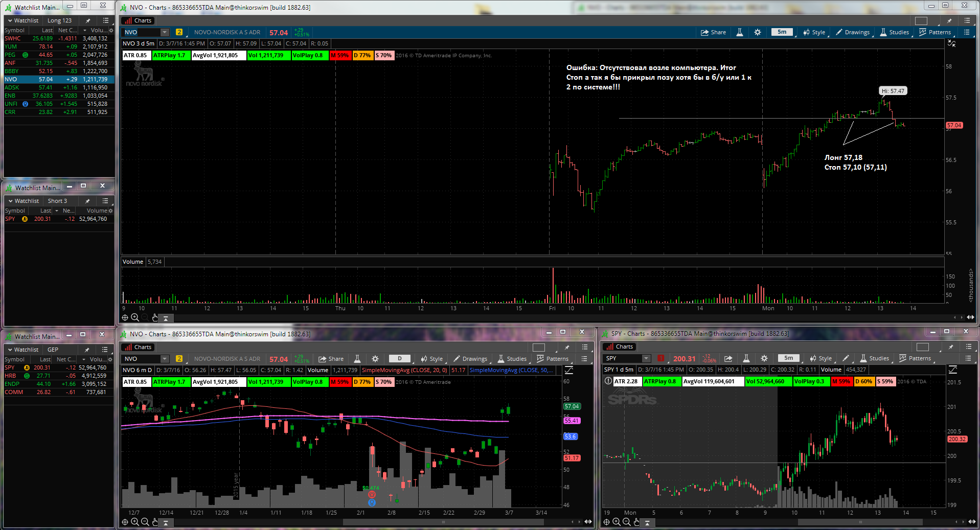The image size is (980, 530).
Task: Click the red link color box in SPY chart
Action: [660, 359]
